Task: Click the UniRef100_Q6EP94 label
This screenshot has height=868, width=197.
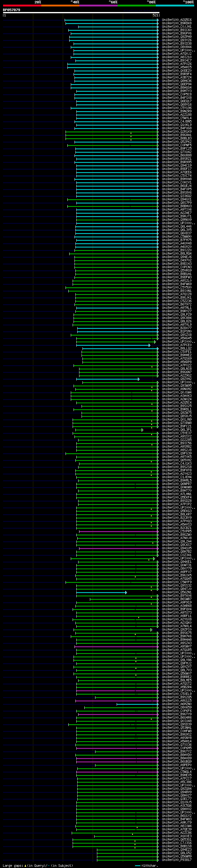Action: click(177, 84)
